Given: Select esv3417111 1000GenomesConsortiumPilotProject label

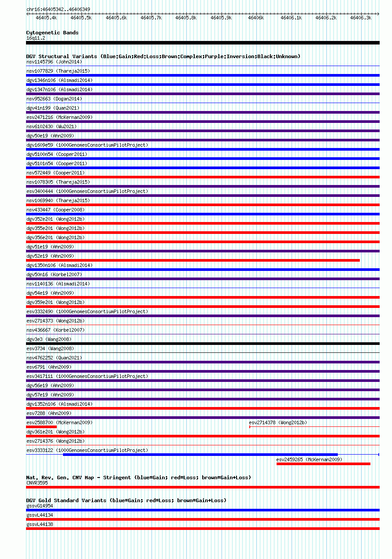Looking at the screenshot, I should click(87, 376).
